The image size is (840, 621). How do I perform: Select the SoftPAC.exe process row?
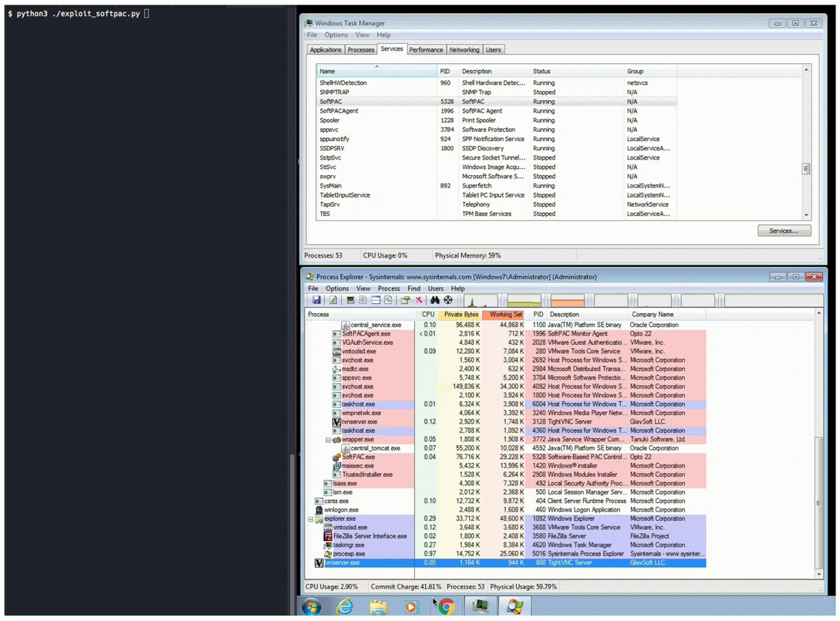[x=359, y=457]
